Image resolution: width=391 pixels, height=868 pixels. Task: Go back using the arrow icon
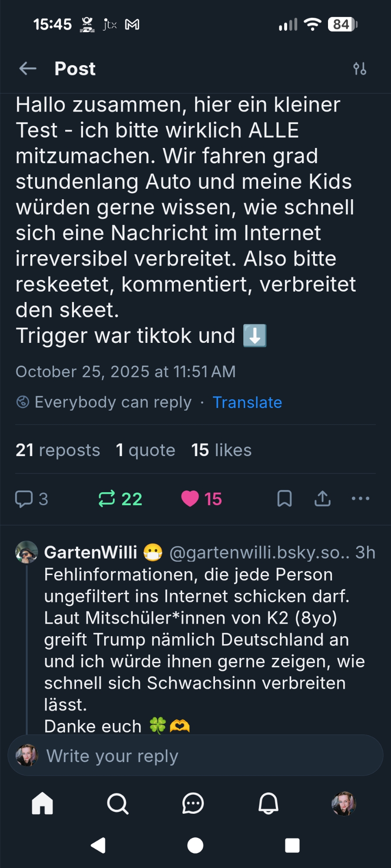[x=28, y=69]
